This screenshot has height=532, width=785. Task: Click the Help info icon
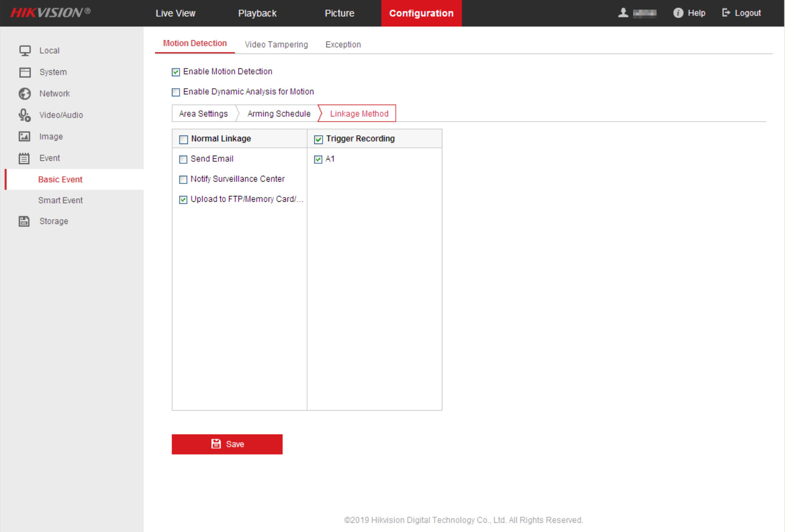[x=678, y=13]
